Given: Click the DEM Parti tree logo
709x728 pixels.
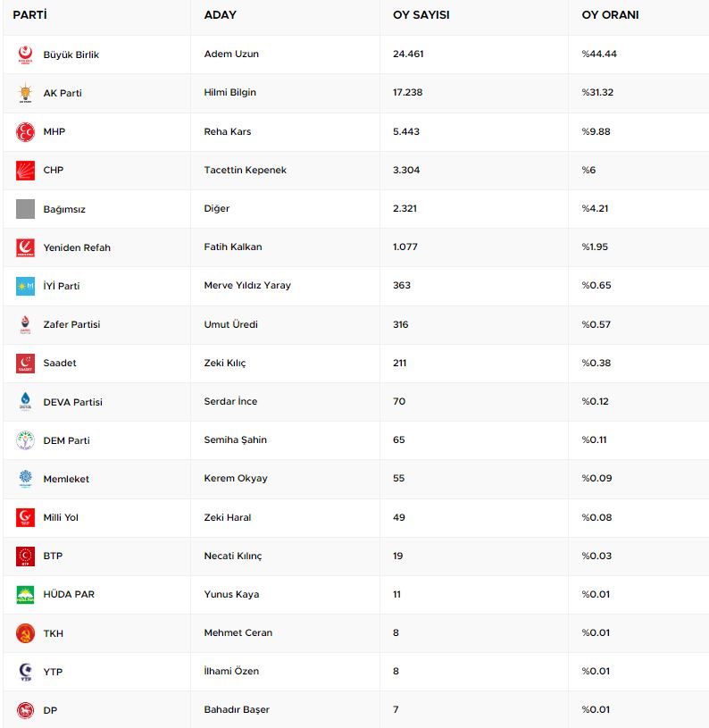Looking at the screenshot, I should [25, 440].
